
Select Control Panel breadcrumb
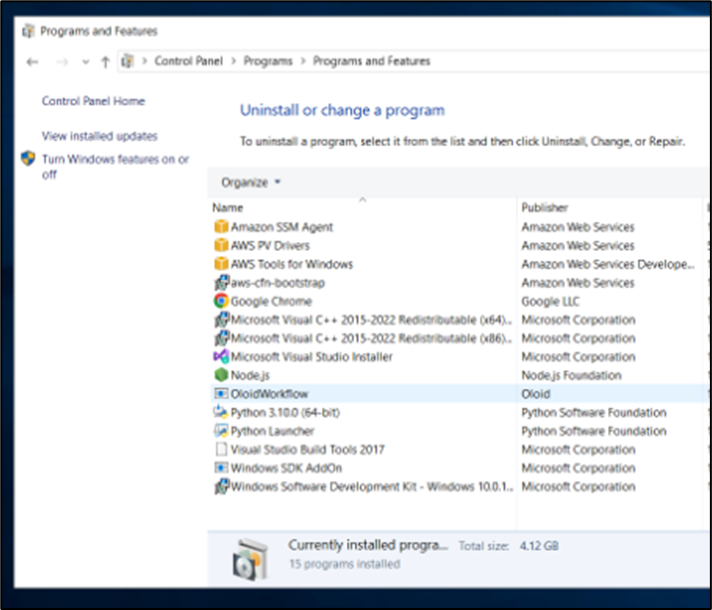click(188, 61)
